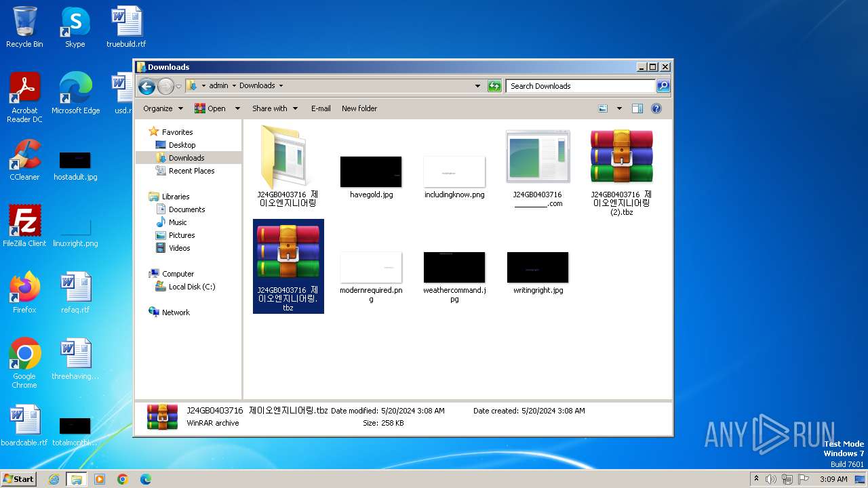
Task: Select the J24GB0403716 .com file
Action: coord(538,168)
